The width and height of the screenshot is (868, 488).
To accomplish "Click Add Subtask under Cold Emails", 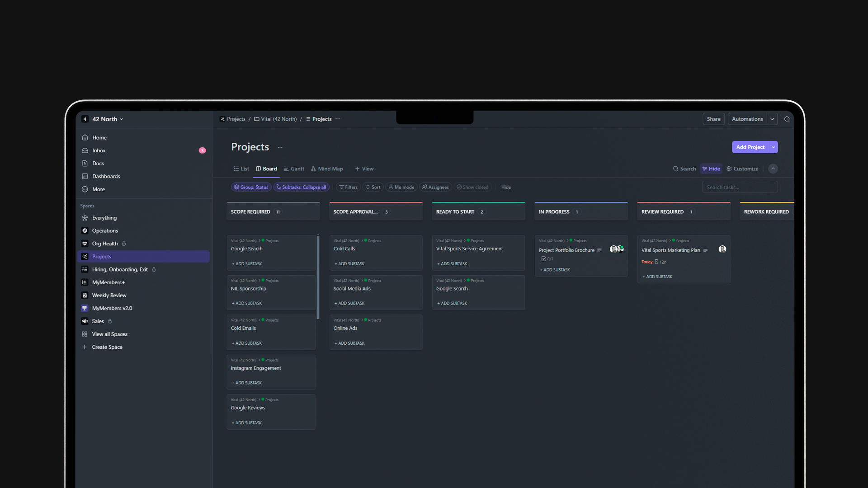I will click(247, 343).
